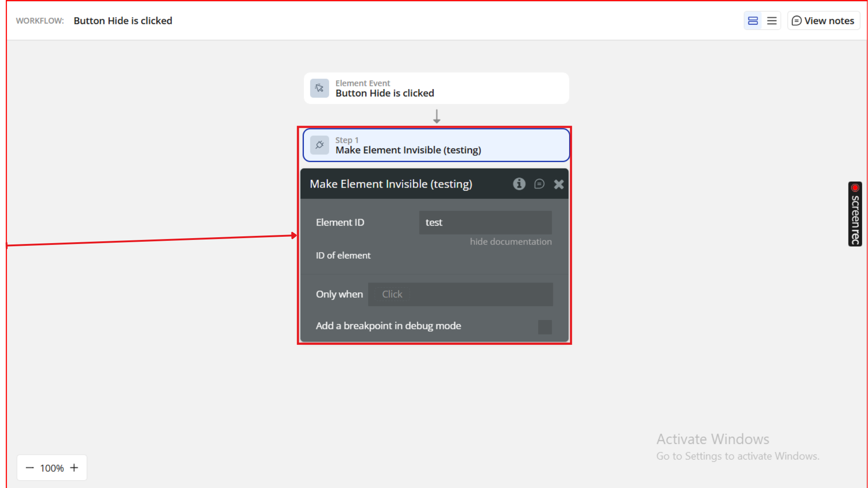Click the 100% zoom level label

click(52, 468)
